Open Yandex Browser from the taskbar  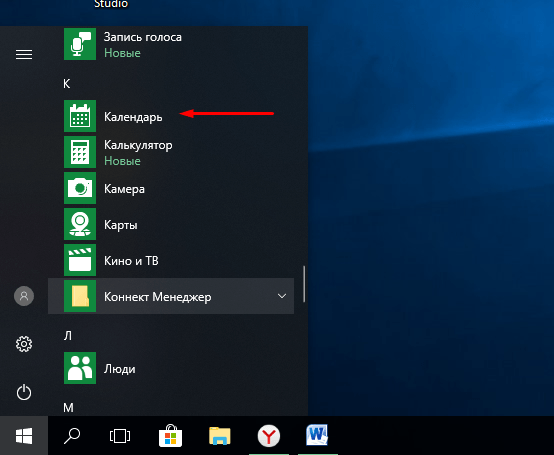pyautogui.click(x=269, y=436)
